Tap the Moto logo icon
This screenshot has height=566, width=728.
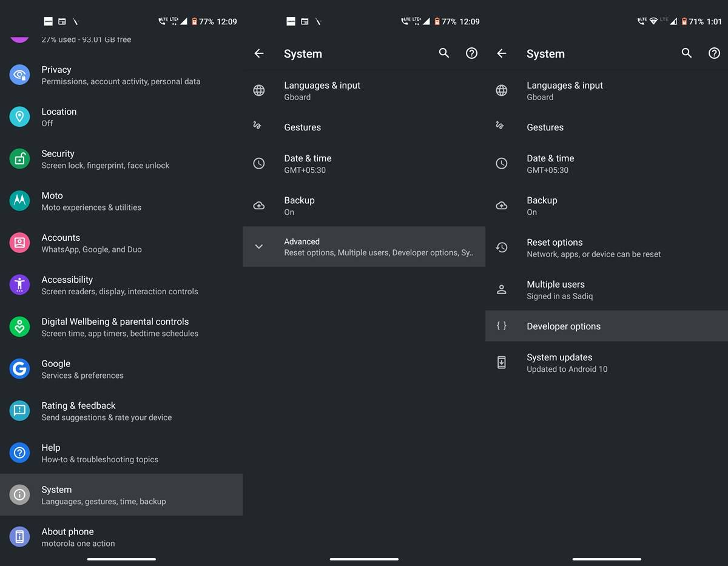(x=19, y=201)
